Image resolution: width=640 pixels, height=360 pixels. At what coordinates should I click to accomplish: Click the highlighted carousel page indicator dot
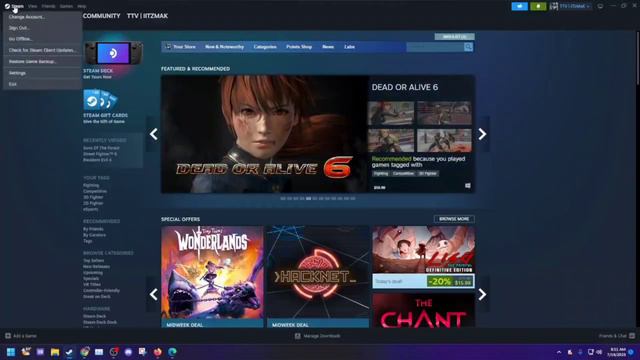tap(309, 198)
